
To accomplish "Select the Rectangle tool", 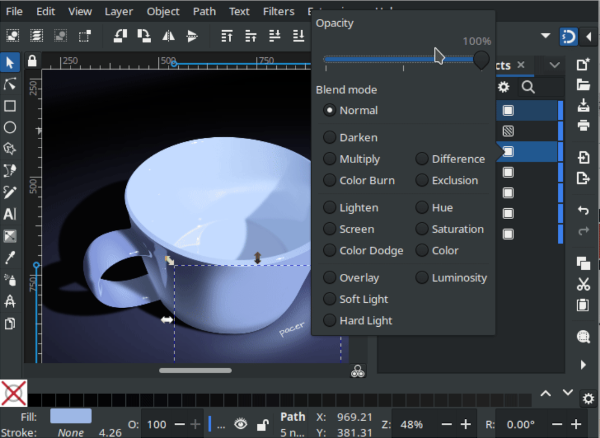I will point(10,106).
